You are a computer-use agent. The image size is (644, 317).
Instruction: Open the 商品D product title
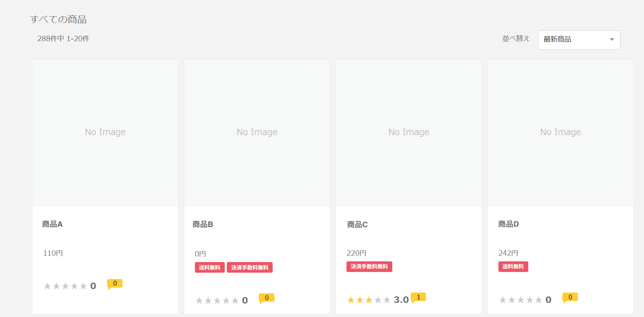pos(508,224)
